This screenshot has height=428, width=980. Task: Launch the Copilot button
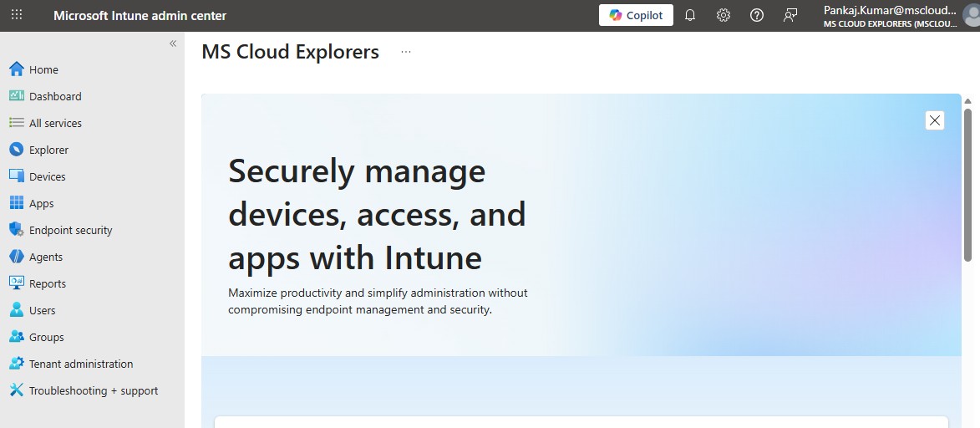point(636,15)
